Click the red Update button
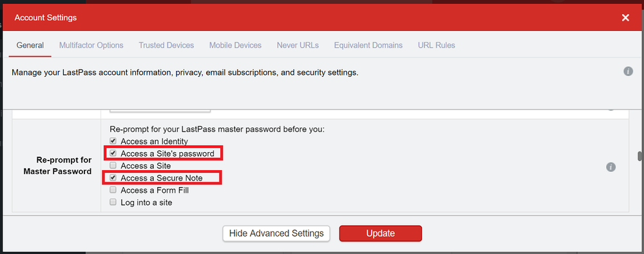Screen dimensions: 644x254 pyautogui.click(x=381, y=233)
